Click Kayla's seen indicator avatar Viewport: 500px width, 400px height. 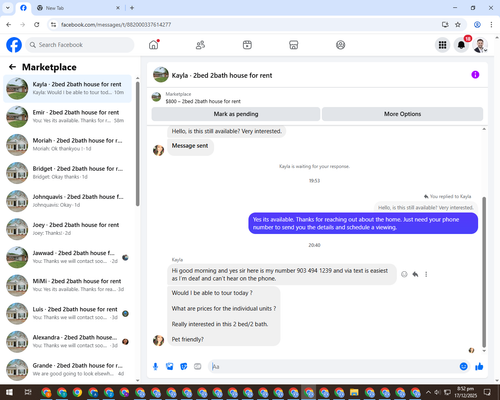tap(471, 350)
